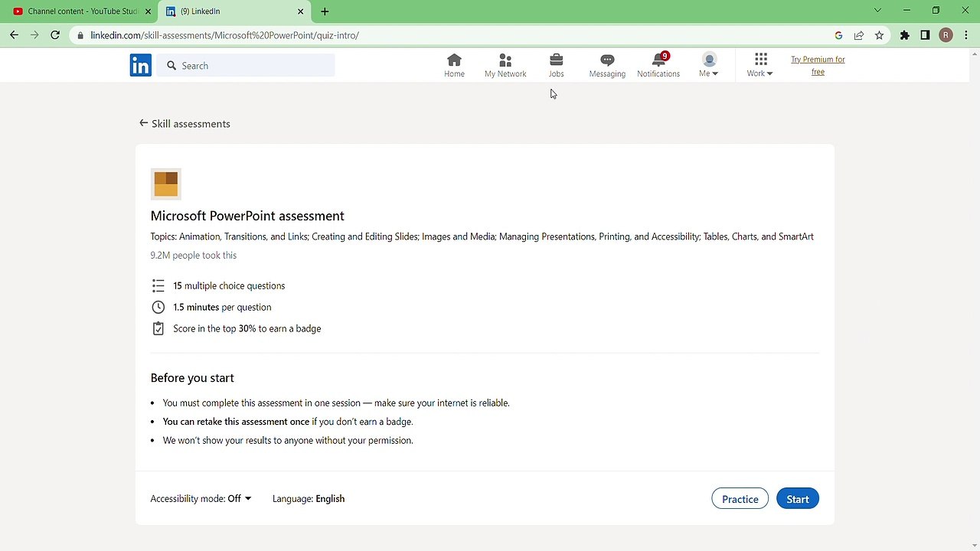The width and height of the screenshot is (980, 551).
Task: Click the PowerPoint assessment logo thumbnail
Action: [166, 184]
